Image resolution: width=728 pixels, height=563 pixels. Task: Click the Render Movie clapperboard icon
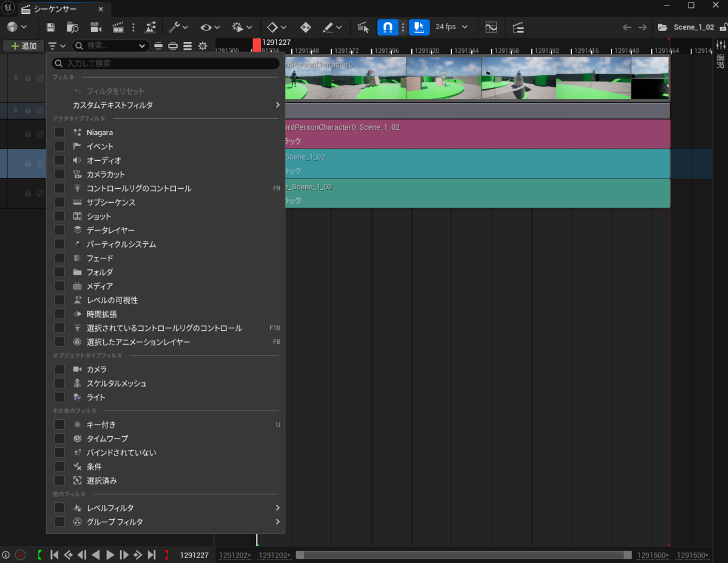[118, 27]
